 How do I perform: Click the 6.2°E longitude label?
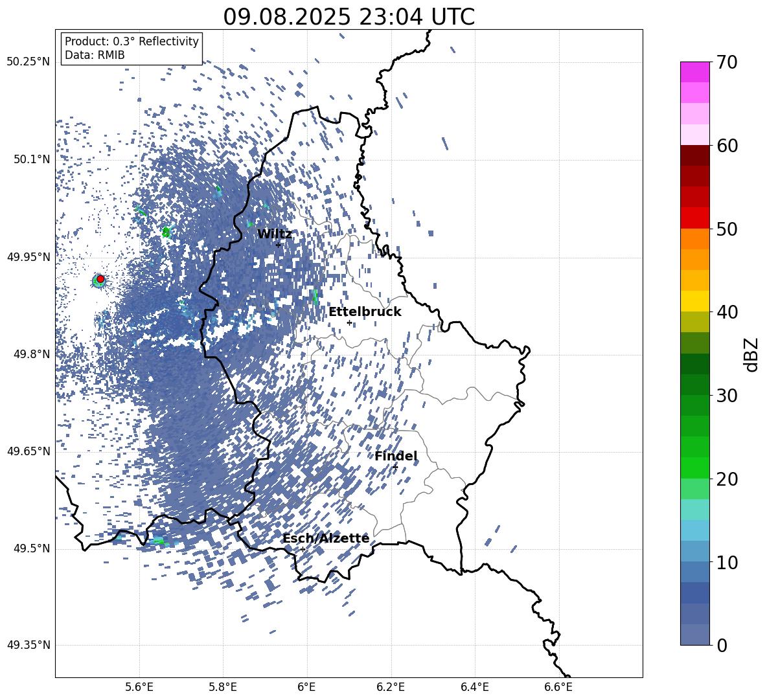[x=391, y=687]
